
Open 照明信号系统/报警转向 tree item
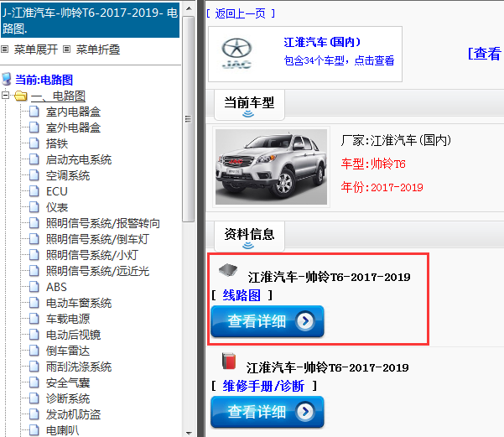pyautogui.click(x=103, y=223)
